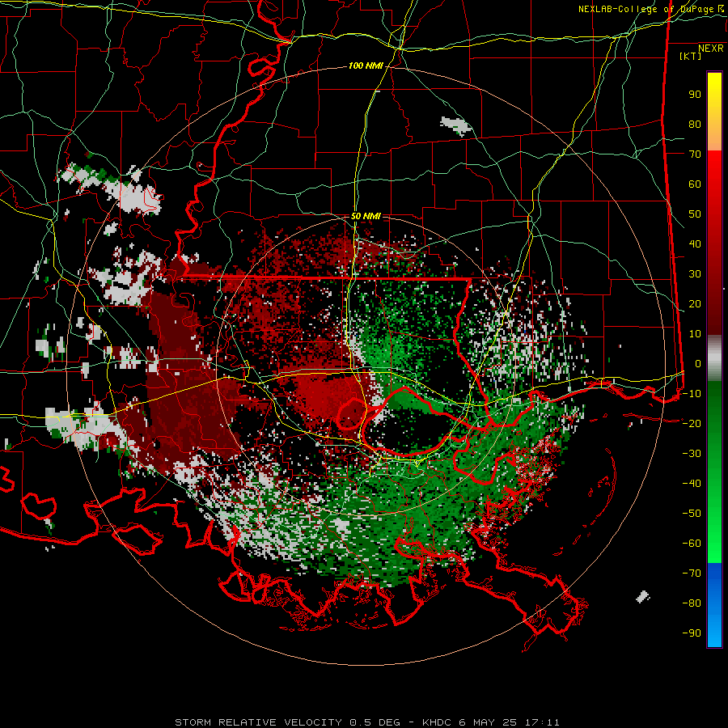This screenshot has height=728, width=728.
Task: Click the 20 value on the velocity scale
Action: (695, 303)
